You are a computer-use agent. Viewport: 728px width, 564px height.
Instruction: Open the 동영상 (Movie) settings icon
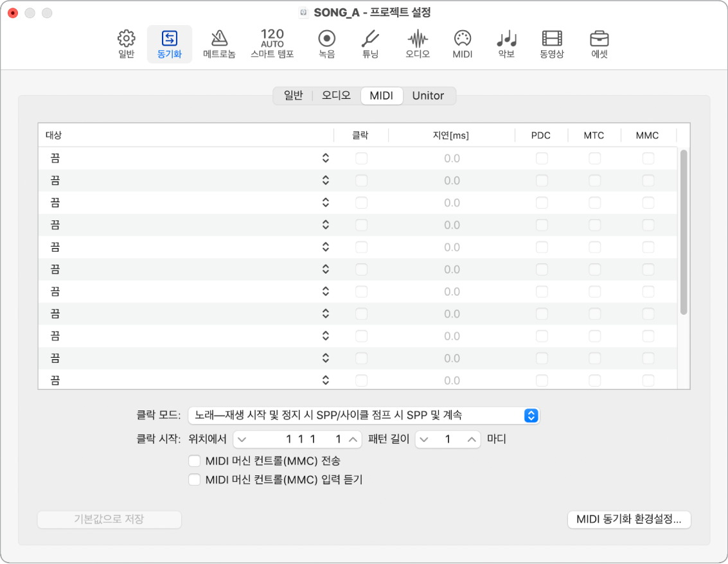552,44
